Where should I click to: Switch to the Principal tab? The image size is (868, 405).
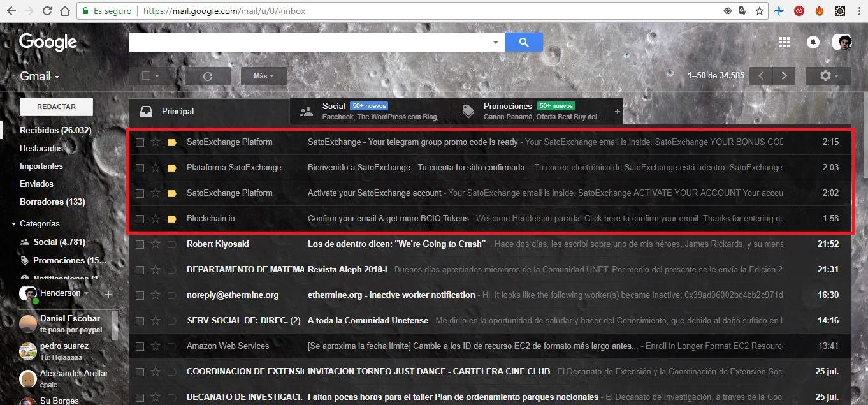point(209,111)
